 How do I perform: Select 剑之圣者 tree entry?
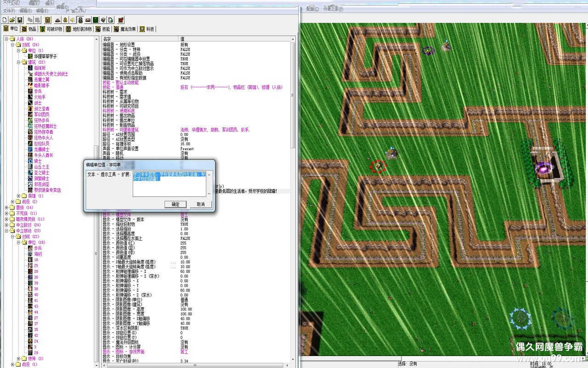coord(41,109)
